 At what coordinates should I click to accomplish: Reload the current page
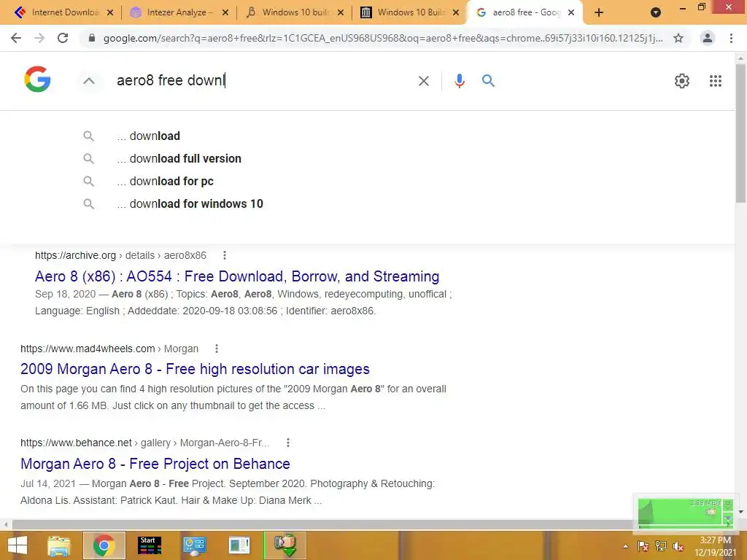point(63,38)
